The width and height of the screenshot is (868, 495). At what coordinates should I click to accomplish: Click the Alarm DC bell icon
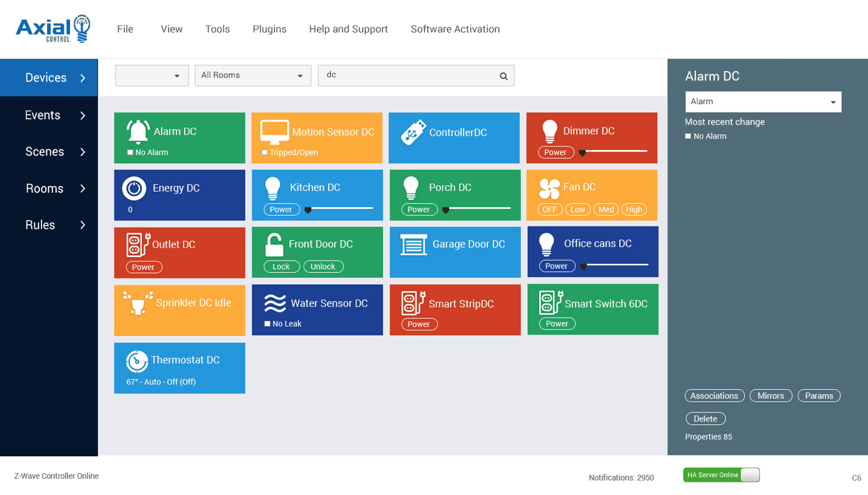(138, 131)
